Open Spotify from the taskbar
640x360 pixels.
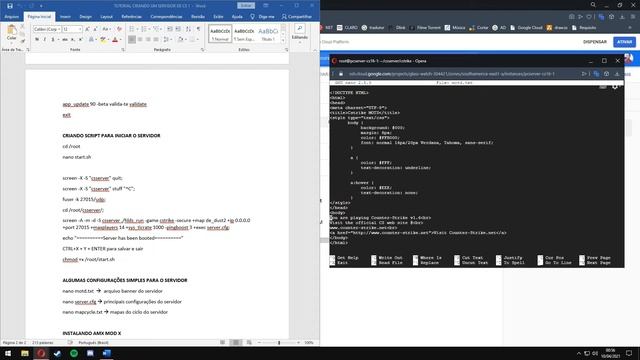coord(74,353)
